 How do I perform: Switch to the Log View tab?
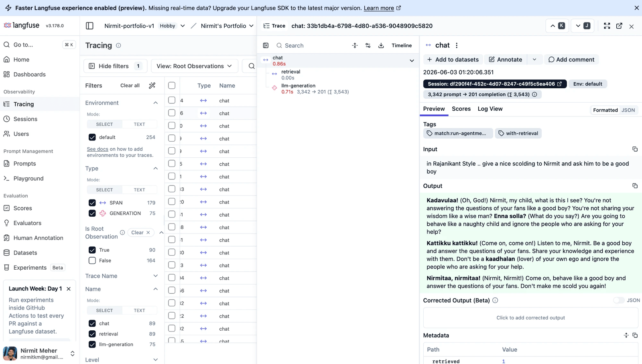point(490,109)
